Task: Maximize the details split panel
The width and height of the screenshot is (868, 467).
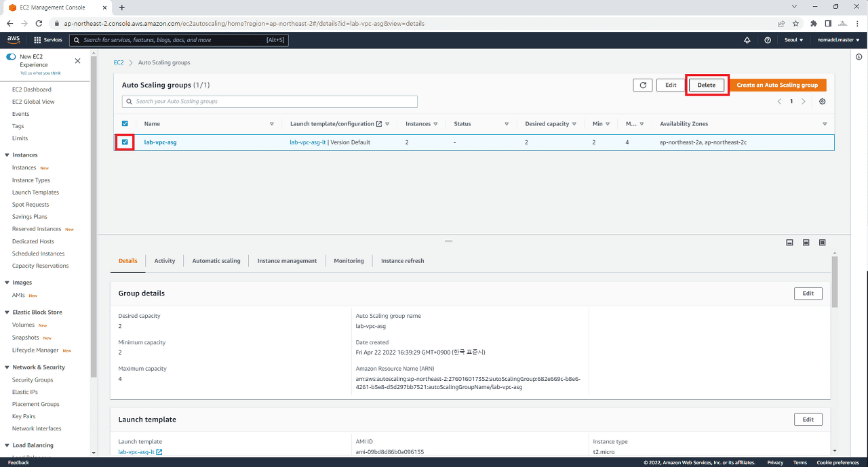Action: click(823, 242)
